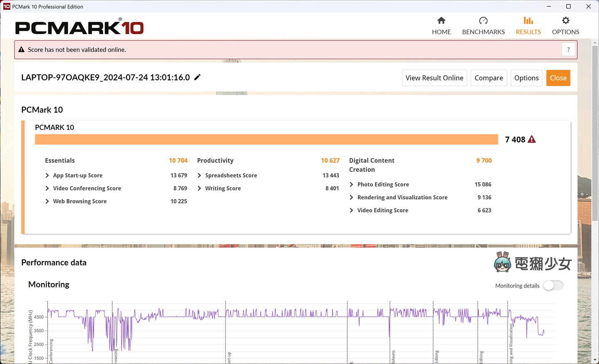Close the result with orange Close button
Viewport: 599px width, 364px height.
(558, 78)
